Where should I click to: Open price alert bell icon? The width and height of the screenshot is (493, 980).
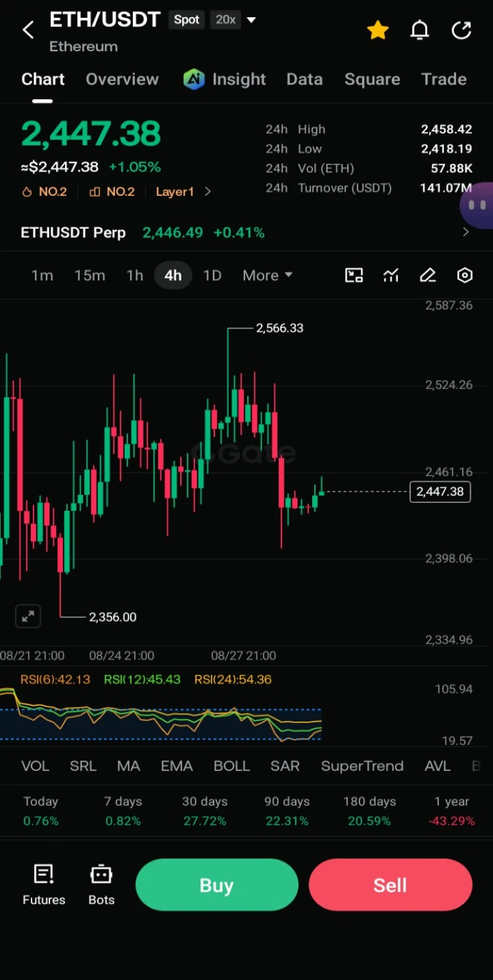tap(419, 30)
